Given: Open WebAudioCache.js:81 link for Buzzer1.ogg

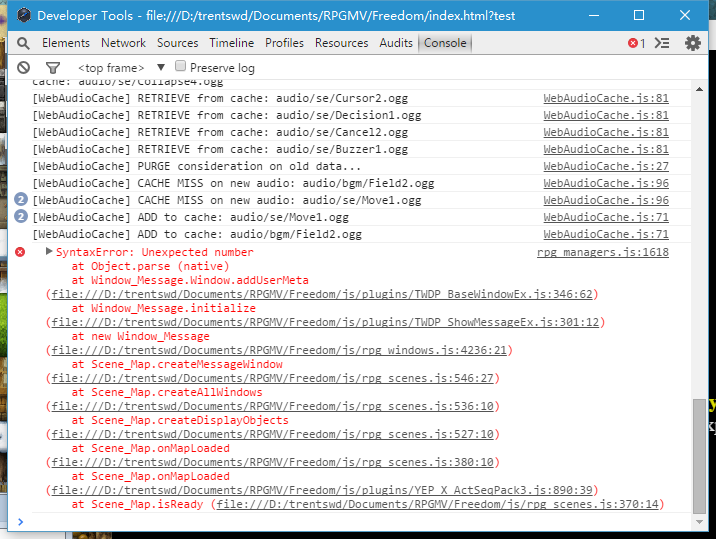Looking at the screenshot, I should [606, 149].
